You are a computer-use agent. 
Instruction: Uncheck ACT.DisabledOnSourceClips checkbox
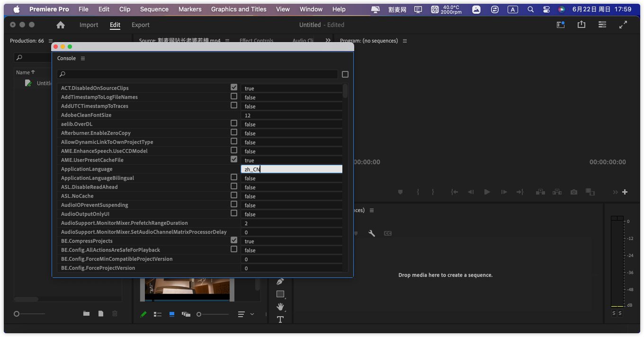point(234,88)
